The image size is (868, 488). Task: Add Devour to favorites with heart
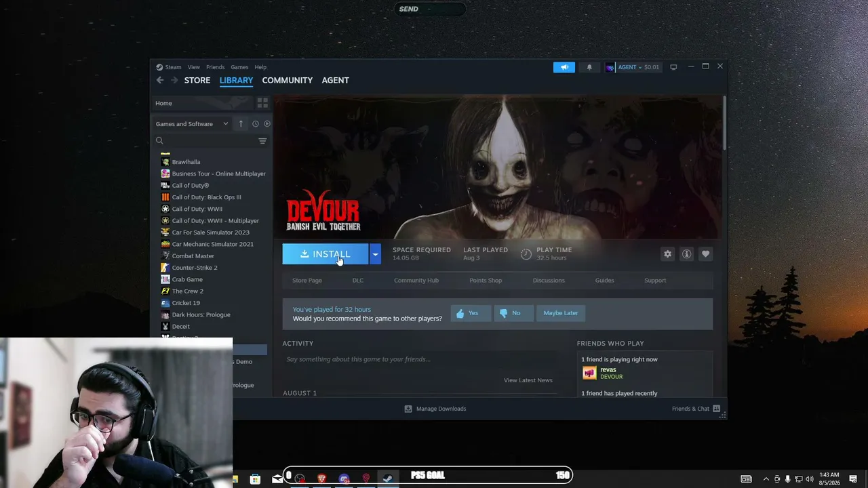(x=706, y=254)
